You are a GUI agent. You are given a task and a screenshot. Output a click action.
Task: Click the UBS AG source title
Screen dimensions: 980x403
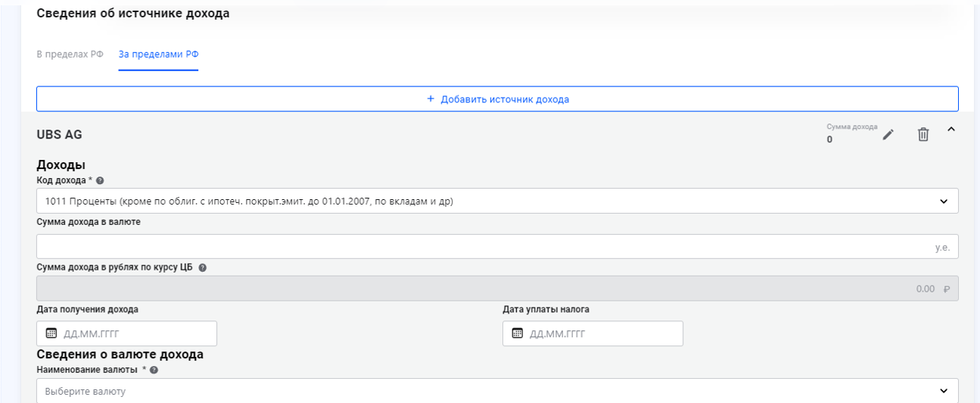[x=59, y=135]
